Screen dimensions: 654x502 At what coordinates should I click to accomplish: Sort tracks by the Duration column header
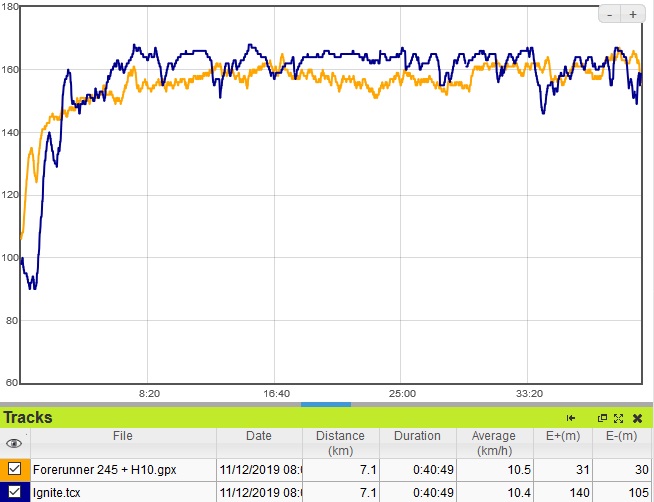click(x=417, y=436)
